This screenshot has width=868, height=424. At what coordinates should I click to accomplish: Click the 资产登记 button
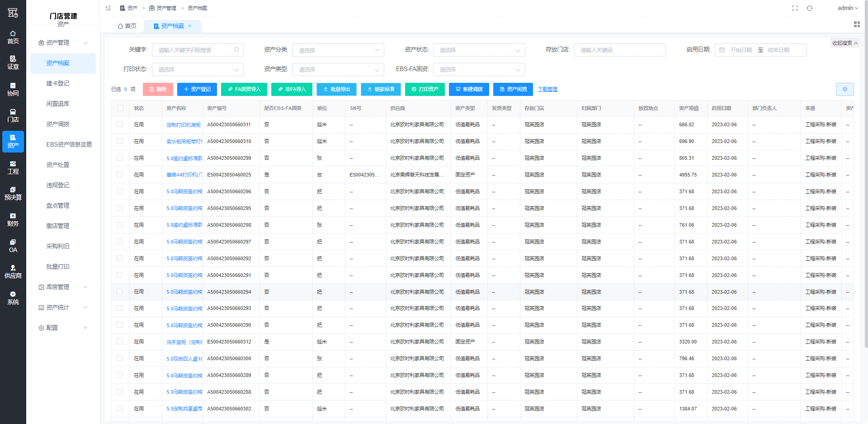pos(197,89)
